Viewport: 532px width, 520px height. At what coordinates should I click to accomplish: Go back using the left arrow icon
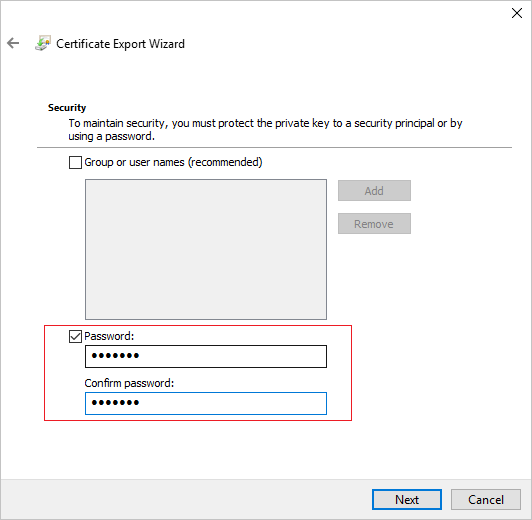tap(13, 43)
